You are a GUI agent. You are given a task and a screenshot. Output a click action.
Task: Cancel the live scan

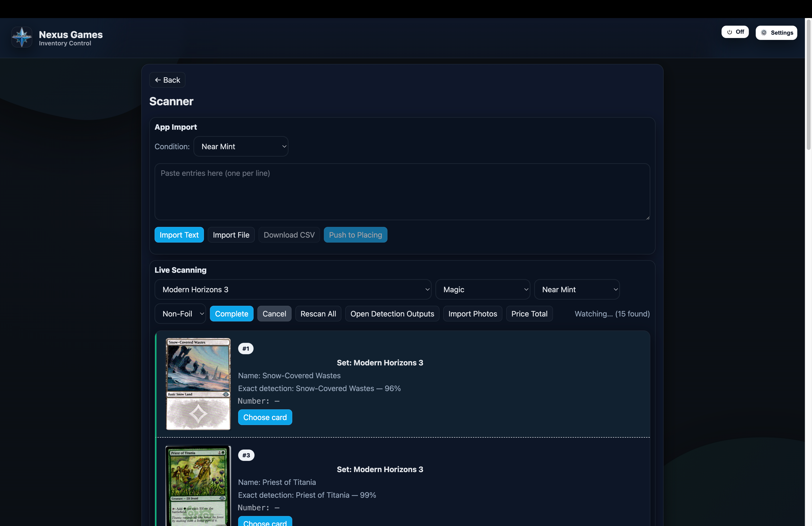click(274, 314)
